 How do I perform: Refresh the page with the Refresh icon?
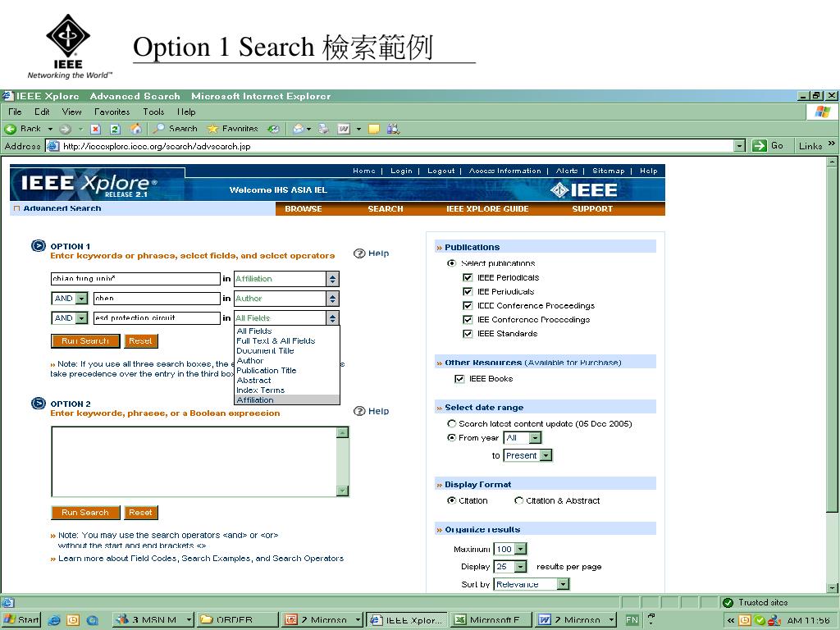(x=115, y=129)
